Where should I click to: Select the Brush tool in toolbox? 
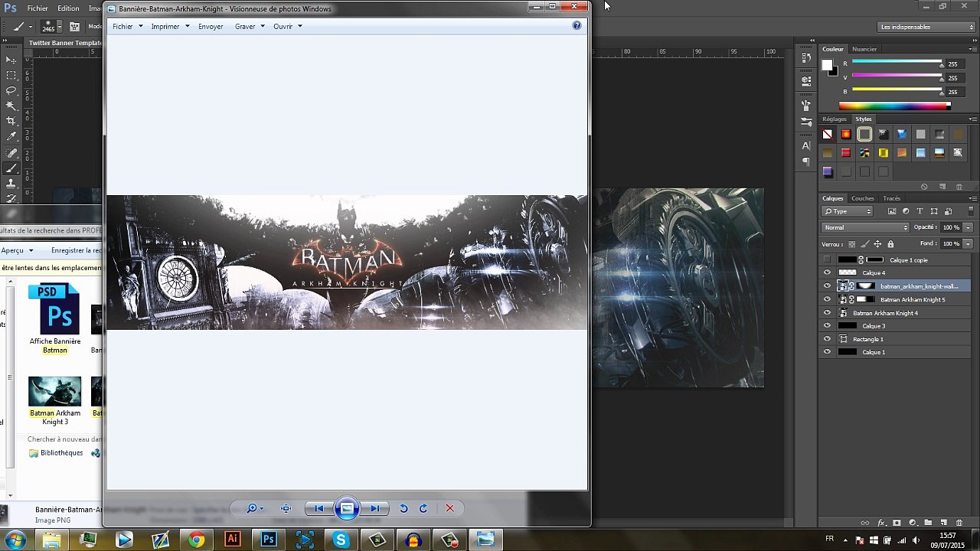[x=11, y=168]
